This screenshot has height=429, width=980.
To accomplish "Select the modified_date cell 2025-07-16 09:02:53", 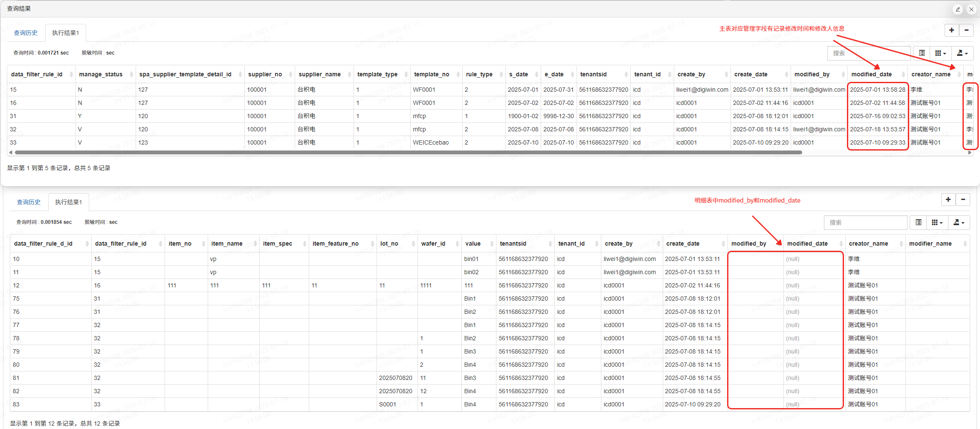I will [877, 116].
